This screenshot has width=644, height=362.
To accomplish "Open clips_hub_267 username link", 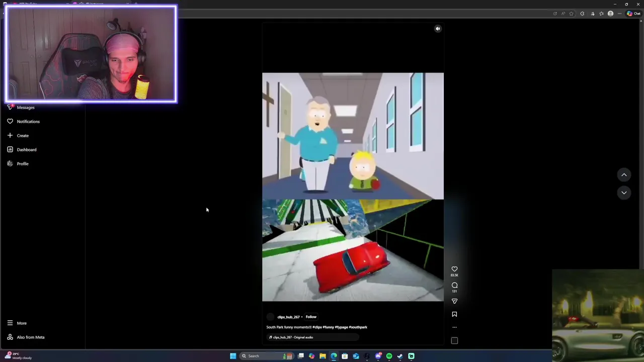I will [288, 317].
